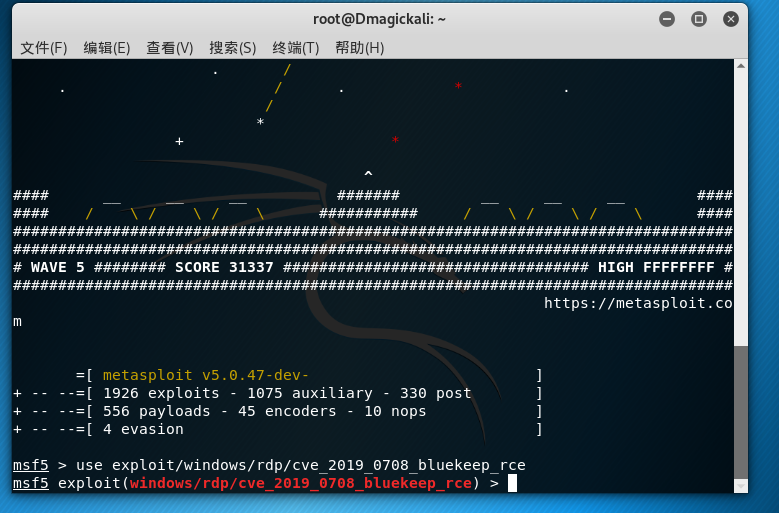Viewport: 779px width, 513px height.
Task: Open the 终端(T) menu
Action: tap(296, 48)
